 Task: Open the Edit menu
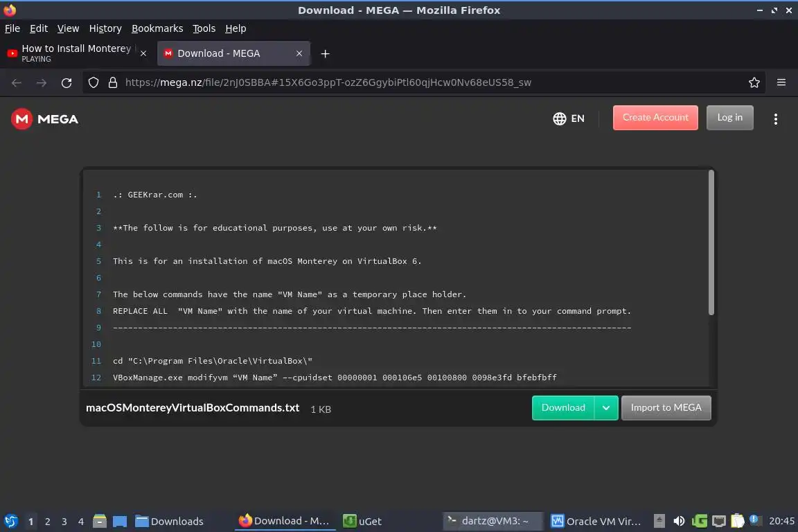pyautogui.click(x=39, y=28)
